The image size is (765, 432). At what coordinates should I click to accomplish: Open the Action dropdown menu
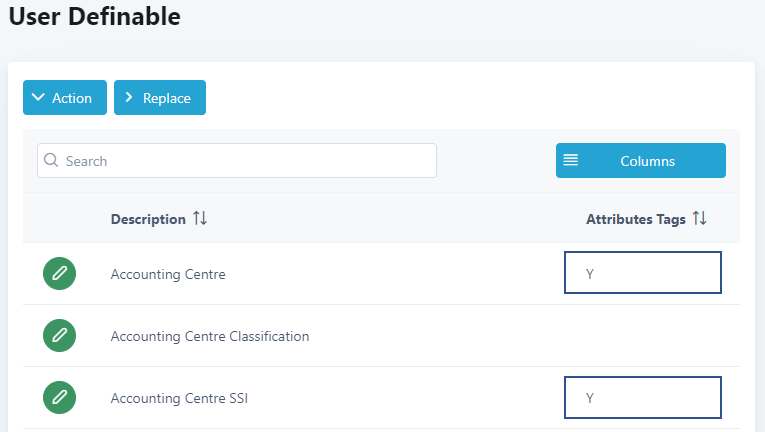pos(65,98)
